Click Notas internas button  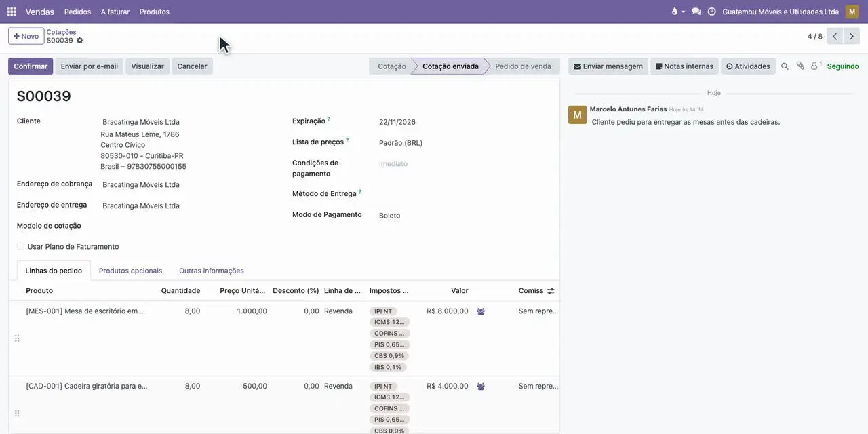(684, 66)
